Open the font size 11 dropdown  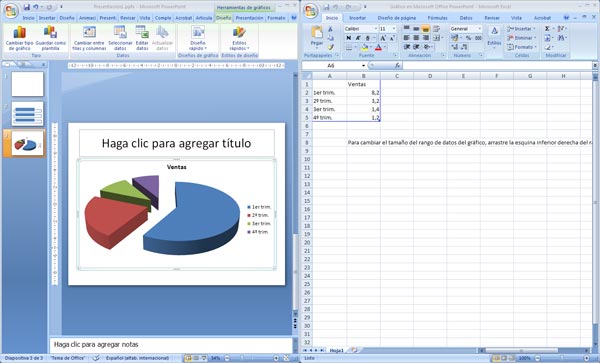click(x=394, y=29)
